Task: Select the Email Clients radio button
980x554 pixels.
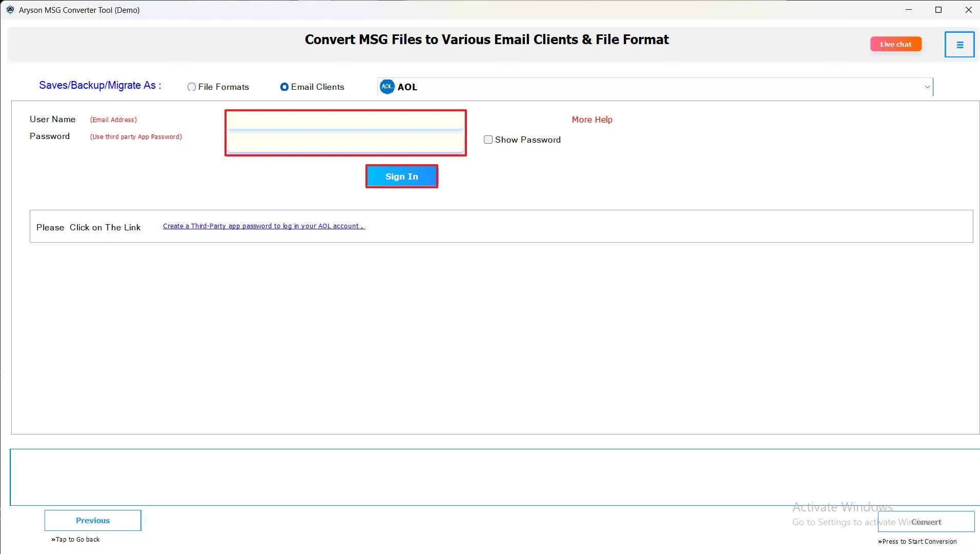Action: pos(284,87)
